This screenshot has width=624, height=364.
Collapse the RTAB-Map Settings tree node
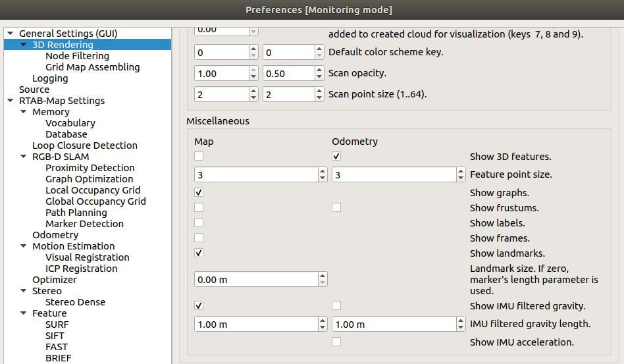coord(10,101)
